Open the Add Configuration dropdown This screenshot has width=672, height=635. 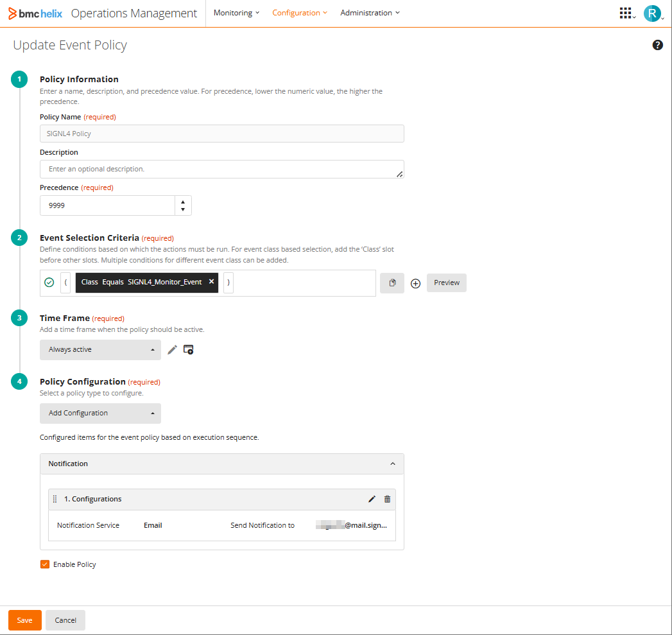(x=100, y=413)
